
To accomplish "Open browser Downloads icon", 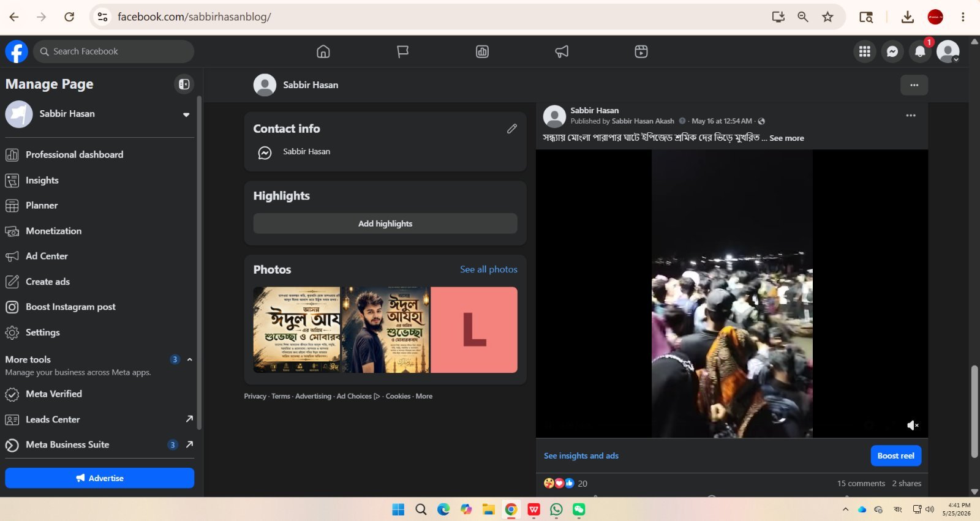I will coord(908,17).
